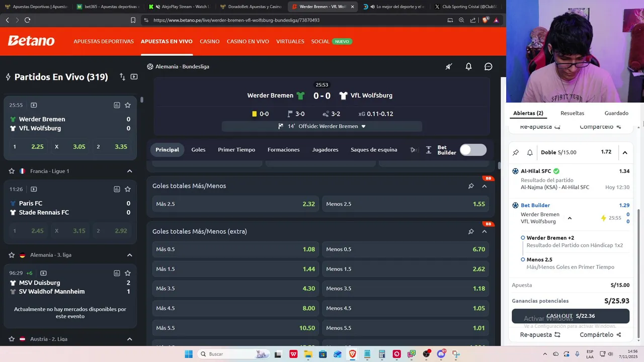Screen dimensions: 644x362
Task: Click the bet slip panel scrollbar
Action: click(x=639, y=274)
